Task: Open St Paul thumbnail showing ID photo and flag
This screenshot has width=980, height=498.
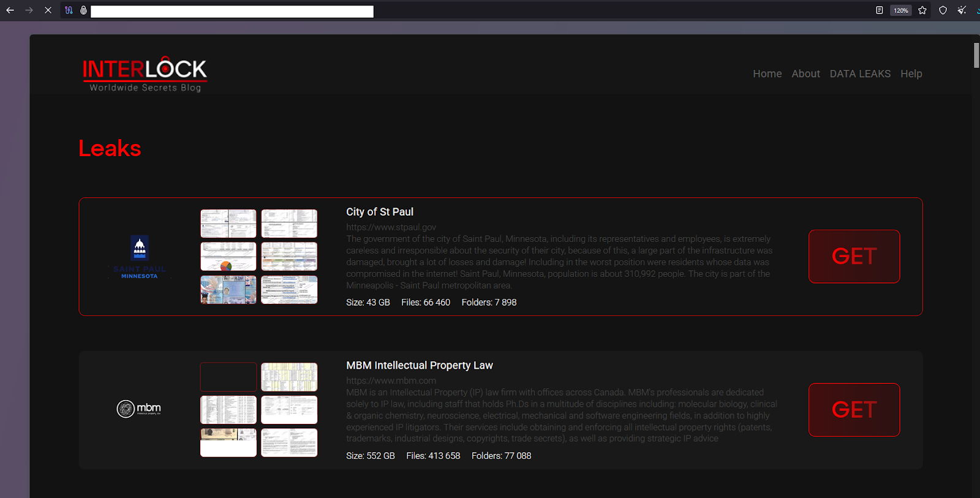Action: (x=228, y=289)
